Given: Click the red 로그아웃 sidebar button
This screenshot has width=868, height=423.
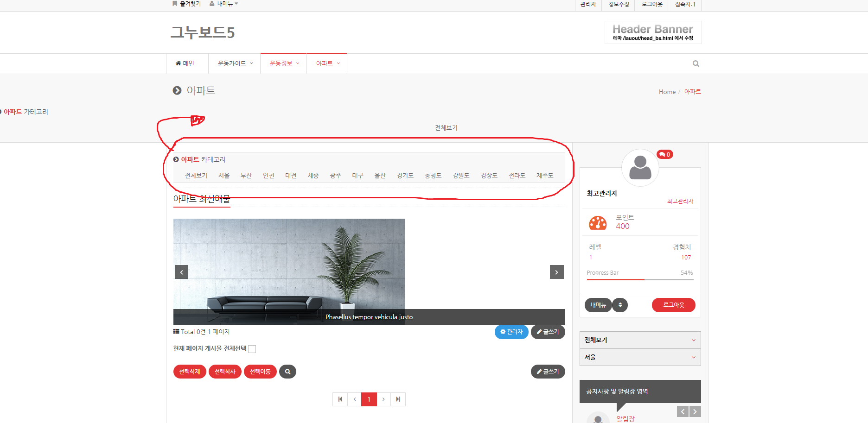Looking at the screenshot, I should coord(673,305).
